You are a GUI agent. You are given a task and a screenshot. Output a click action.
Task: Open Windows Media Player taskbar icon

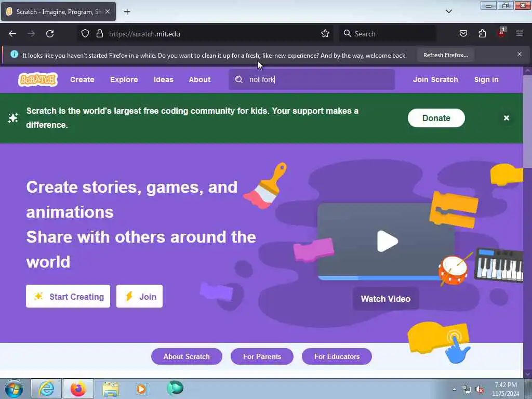tap(142, 389)
